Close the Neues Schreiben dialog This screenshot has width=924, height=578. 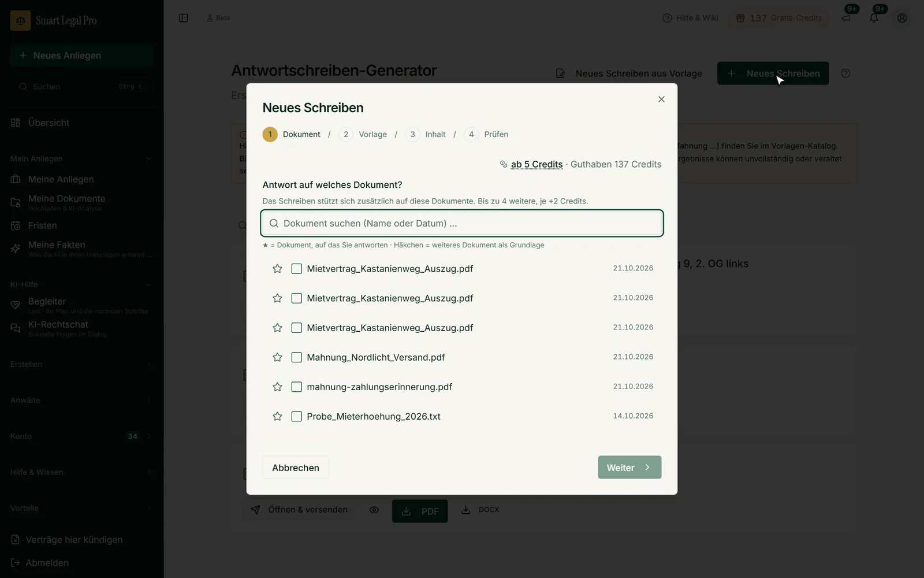click(661, 99)
